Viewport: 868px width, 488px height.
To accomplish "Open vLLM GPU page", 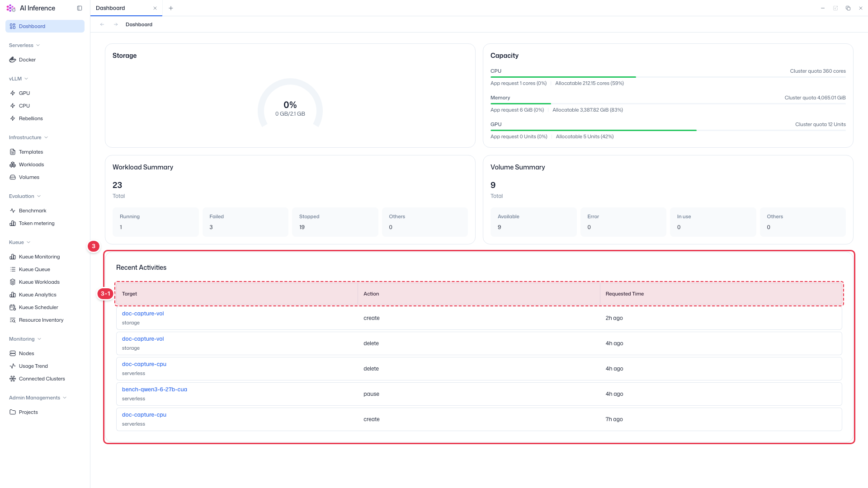I will pyautogui.click(x=45, y=93).
